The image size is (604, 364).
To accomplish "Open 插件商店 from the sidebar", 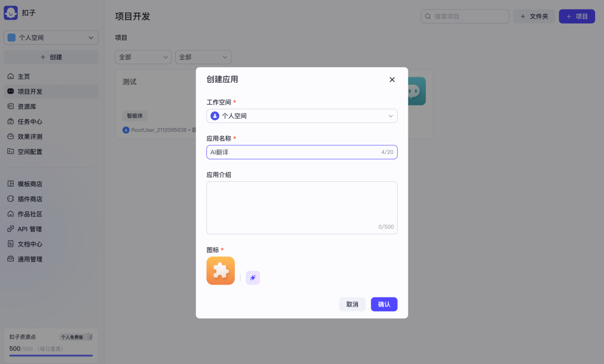I will 51,198.
